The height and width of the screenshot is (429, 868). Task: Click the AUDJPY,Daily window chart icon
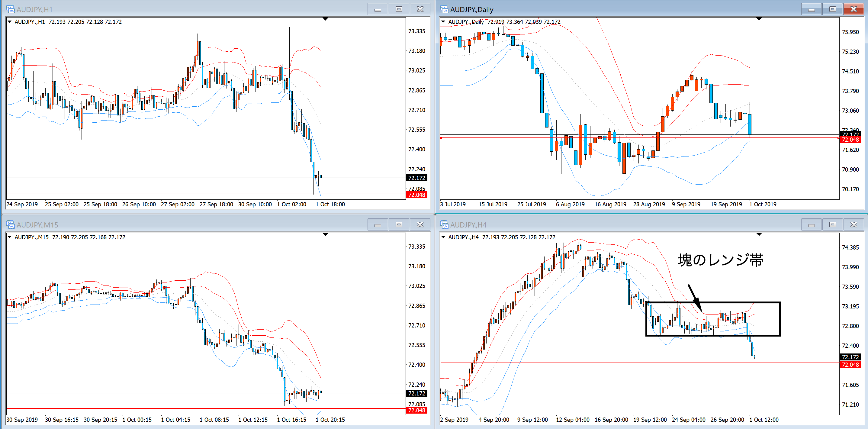tap(444, 9)
